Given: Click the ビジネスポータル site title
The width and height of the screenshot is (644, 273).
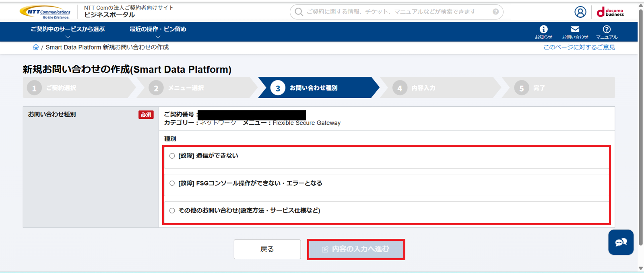Looking at the screenshot, I should pos(109,15).
